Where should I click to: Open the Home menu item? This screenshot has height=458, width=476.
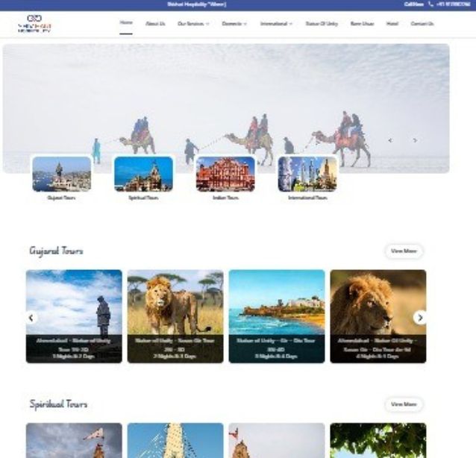pyautogui.click(x=126, y=22)
